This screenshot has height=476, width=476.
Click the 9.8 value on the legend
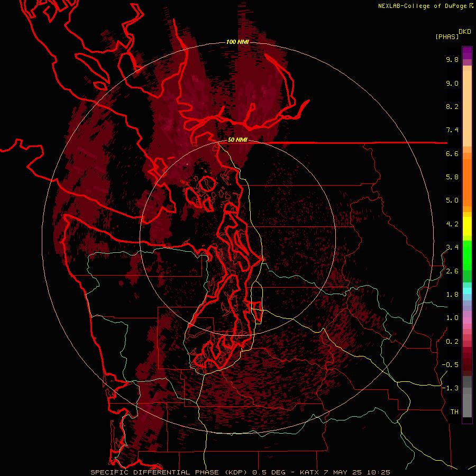tap(452, 59)
